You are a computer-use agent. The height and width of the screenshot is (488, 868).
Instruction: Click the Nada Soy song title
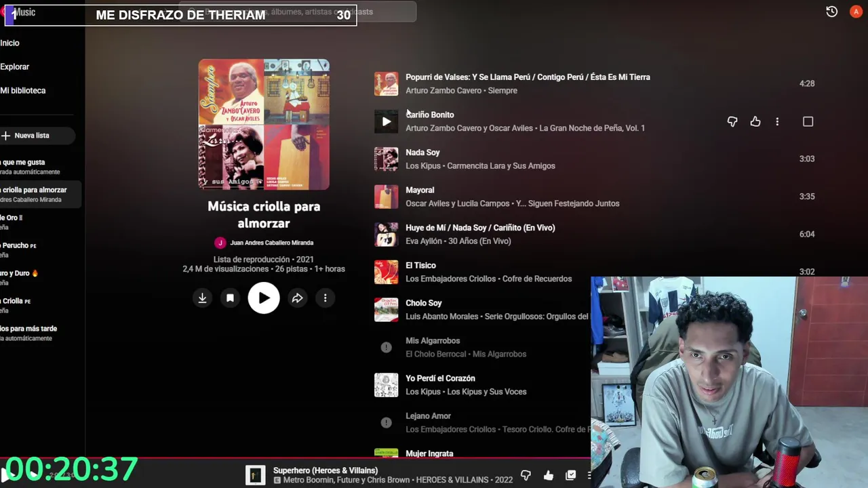click(x=422, y=152)
